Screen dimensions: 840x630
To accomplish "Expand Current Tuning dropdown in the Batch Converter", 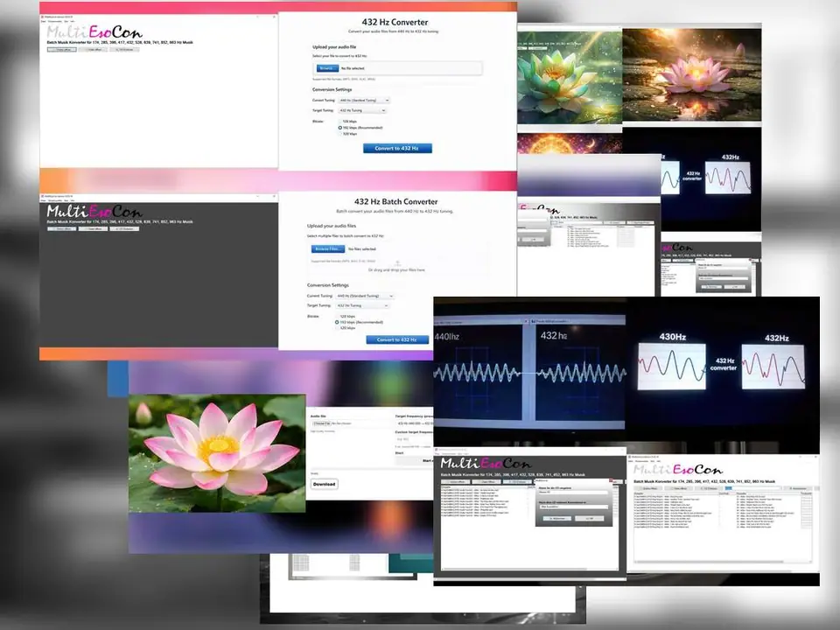I will [x=365, y=297].
